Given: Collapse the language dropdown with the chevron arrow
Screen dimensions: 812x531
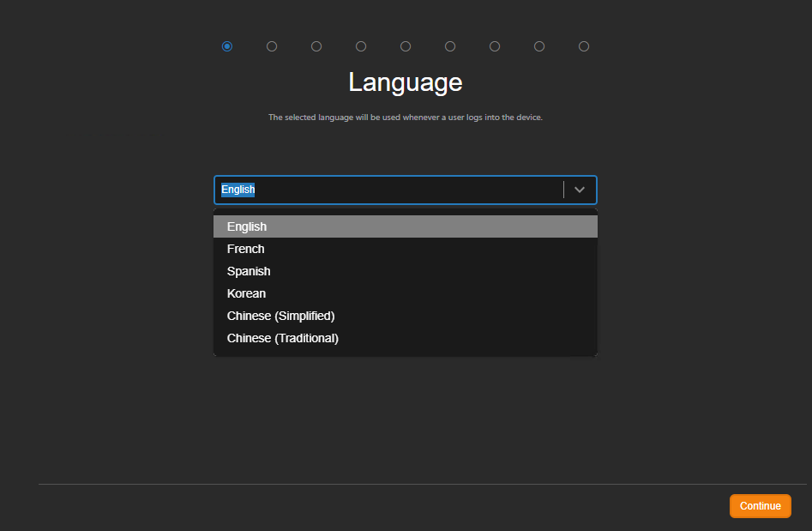Looking at the screenshot, I should [x=580, y=190].
